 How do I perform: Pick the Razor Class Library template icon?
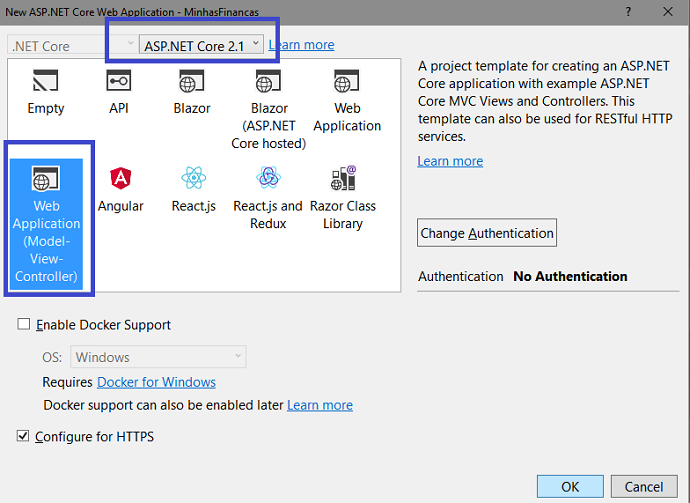[343, 178]
